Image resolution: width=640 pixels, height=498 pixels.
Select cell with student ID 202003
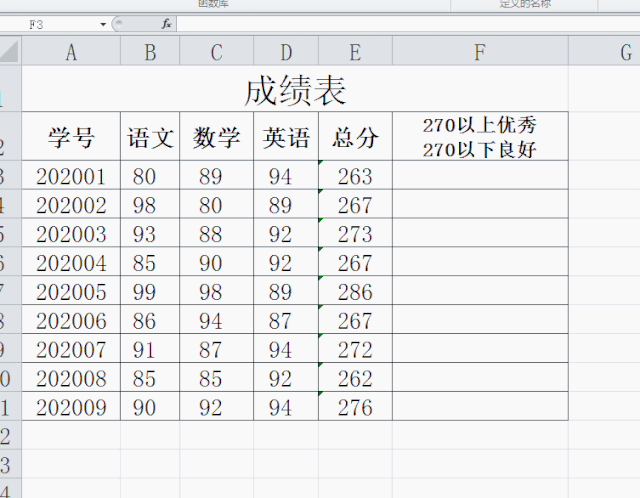point(71,233)
